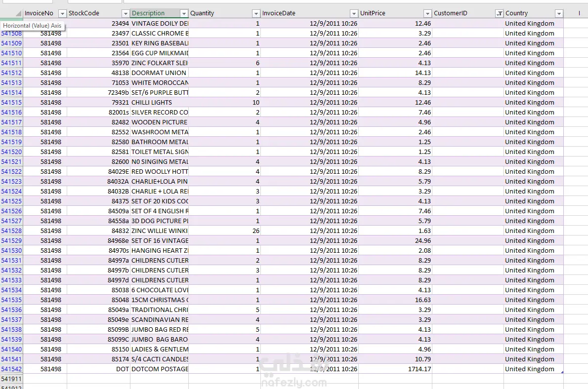Click the SCANDINAVIAN RE description cell
Screen dimensions: 588x389
(160, 320)
